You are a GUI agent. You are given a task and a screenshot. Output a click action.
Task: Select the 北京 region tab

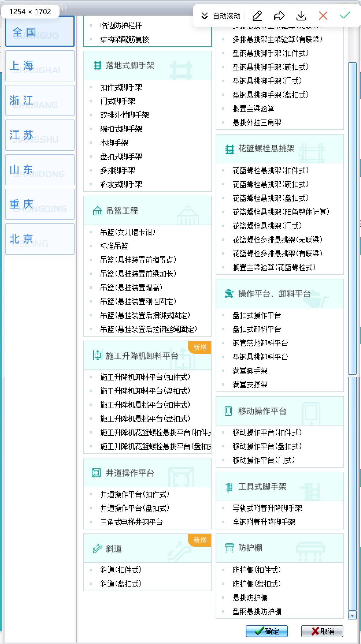pos(40,239)
